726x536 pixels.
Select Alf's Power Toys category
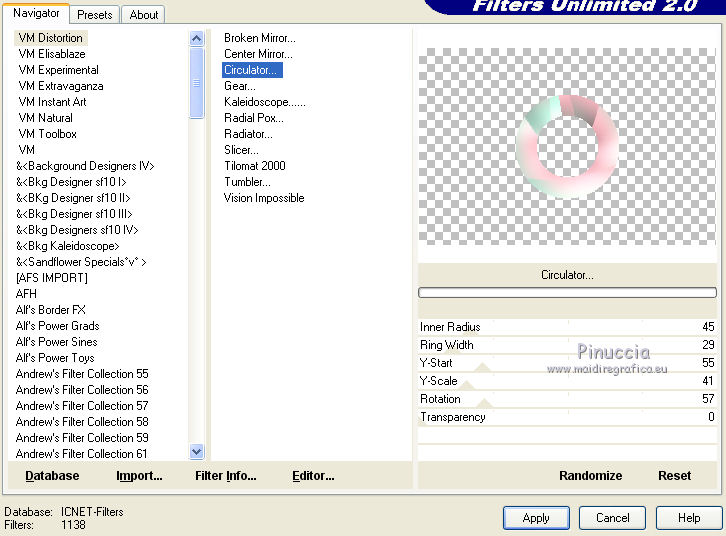(55, 358)
